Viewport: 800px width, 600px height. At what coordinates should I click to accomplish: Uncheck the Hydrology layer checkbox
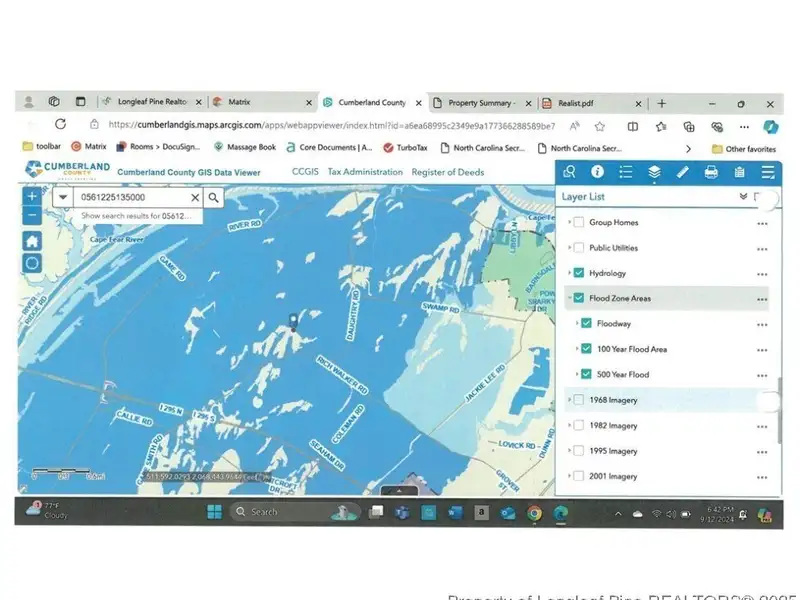579,273
